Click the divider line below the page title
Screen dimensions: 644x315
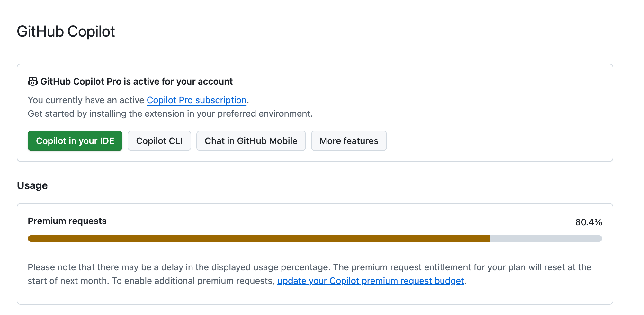(315, 48)
